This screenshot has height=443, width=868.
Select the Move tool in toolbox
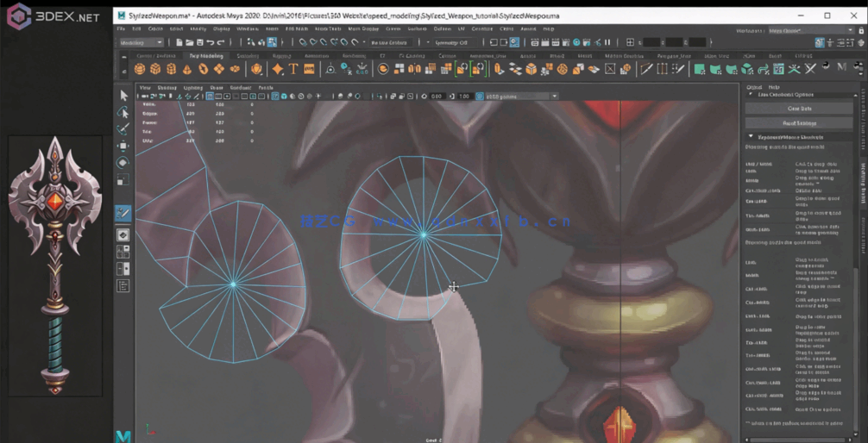click(x=123, y=146)
